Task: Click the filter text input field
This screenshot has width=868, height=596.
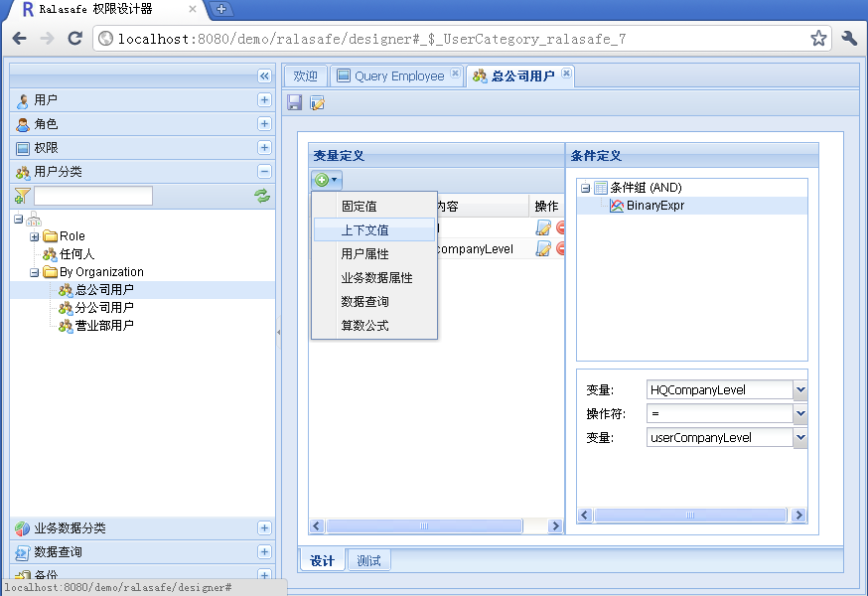Action: 93,196
